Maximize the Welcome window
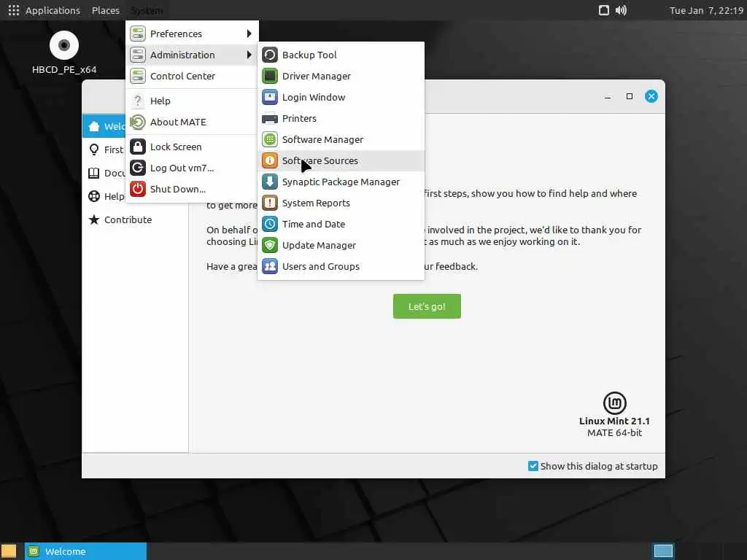The image size is (747, 560). [x=630, y=96]
